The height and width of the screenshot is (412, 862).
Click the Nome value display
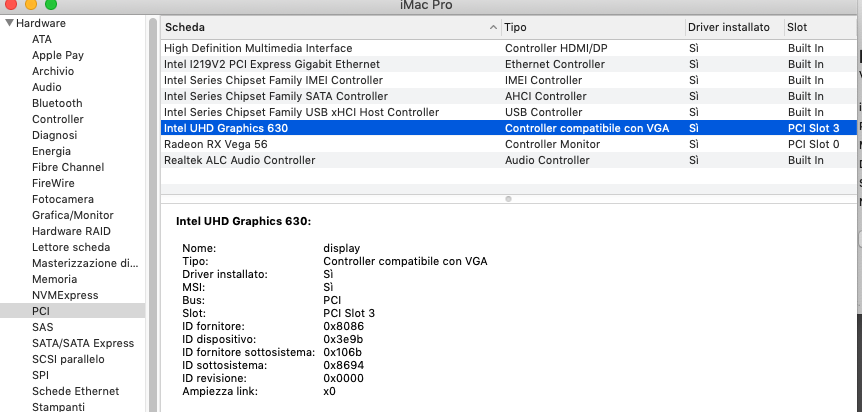(341, 248)
